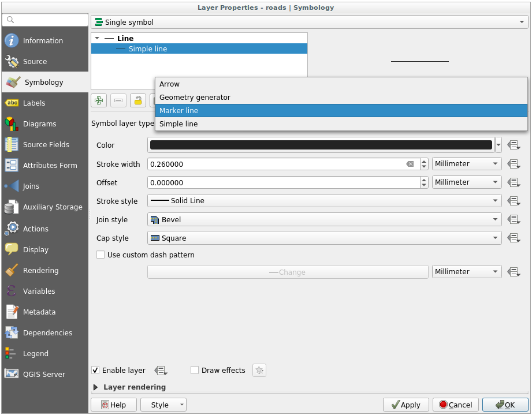Open the Stroke style dropdown

click(x=324, y=201)
